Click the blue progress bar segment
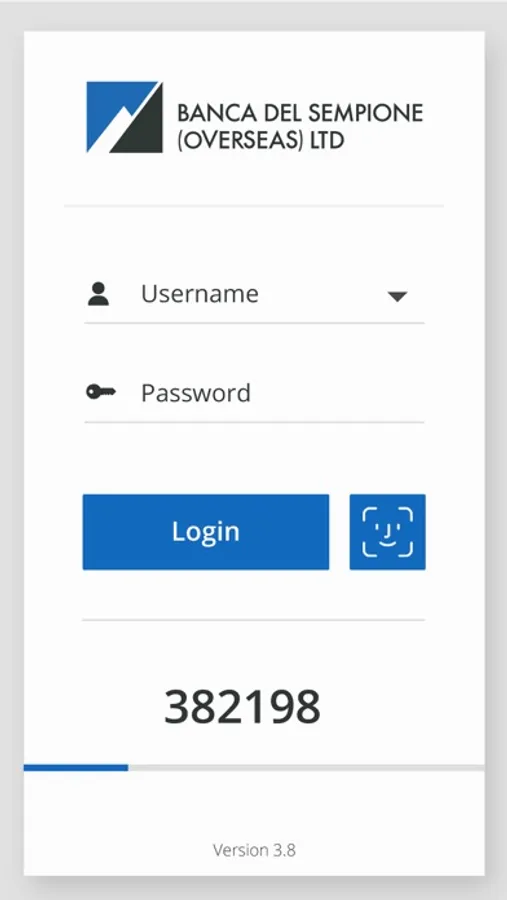Viewport: 507px width, 900px height. pos(76,767)
